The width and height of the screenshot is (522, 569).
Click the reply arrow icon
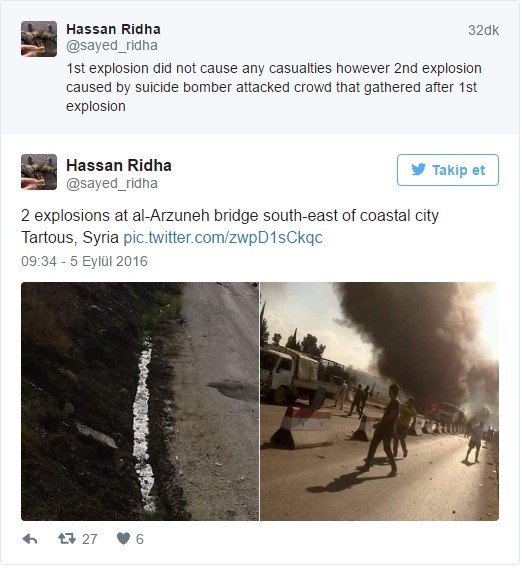coord(30,540)
